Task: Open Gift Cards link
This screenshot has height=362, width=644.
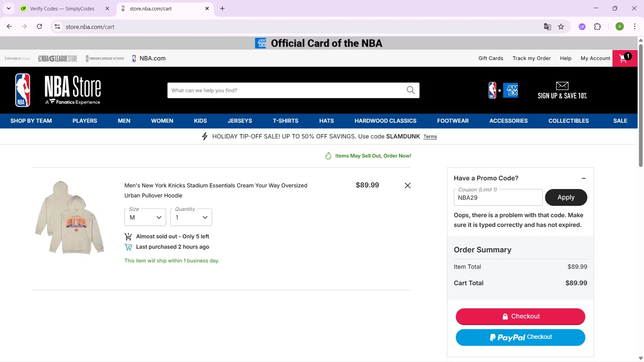Action: click(x=491, y=58)
